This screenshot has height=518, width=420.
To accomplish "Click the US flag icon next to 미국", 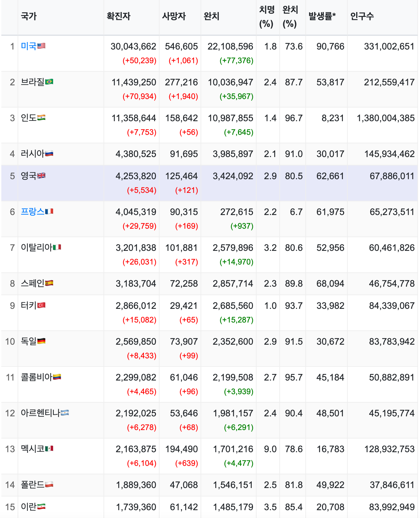I will 41,46.
